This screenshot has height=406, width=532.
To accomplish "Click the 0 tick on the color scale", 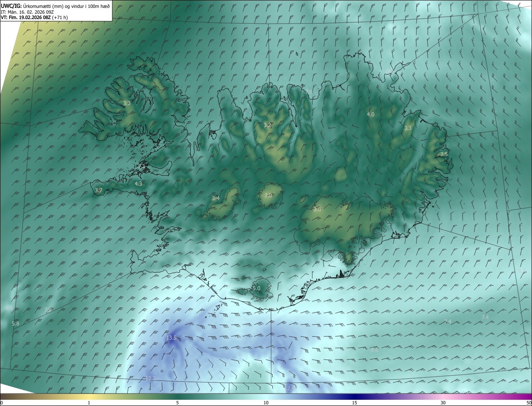I will (2, 403).
